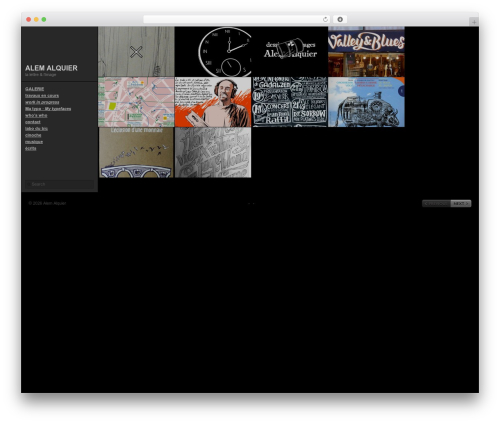Open the wood texture thumbnail with X
The width and height of the screenshot is (500, 423).
(136, 52)
